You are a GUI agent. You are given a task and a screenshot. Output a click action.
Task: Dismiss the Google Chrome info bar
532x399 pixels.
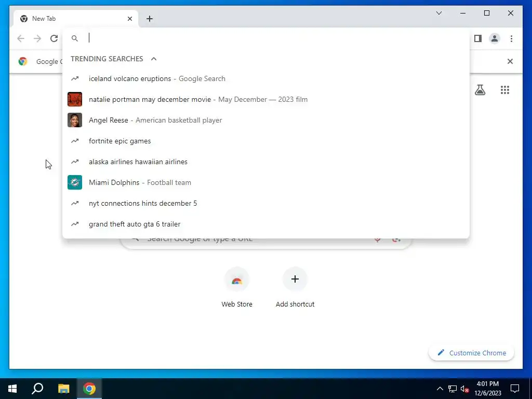[510, 61]
